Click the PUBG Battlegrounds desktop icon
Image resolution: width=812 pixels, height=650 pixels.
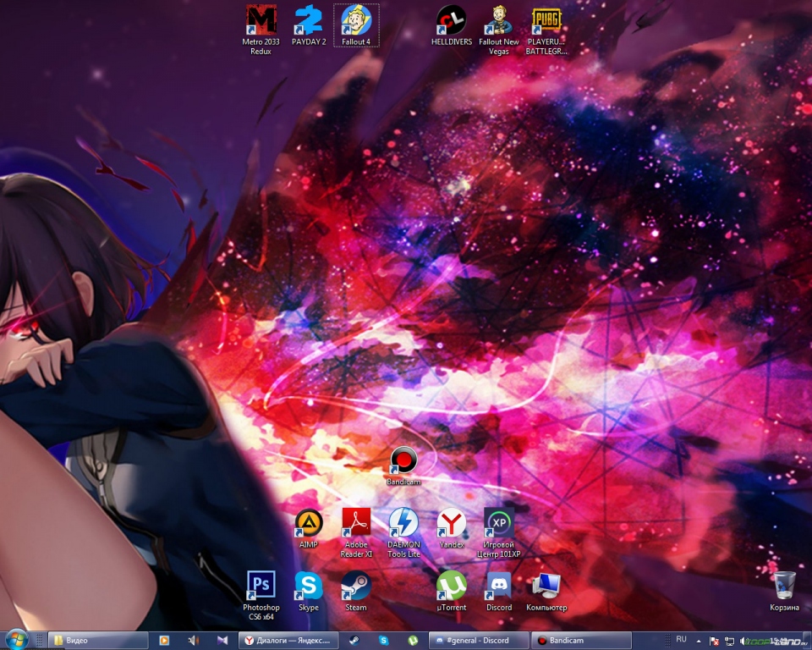(x=546, y=29)
